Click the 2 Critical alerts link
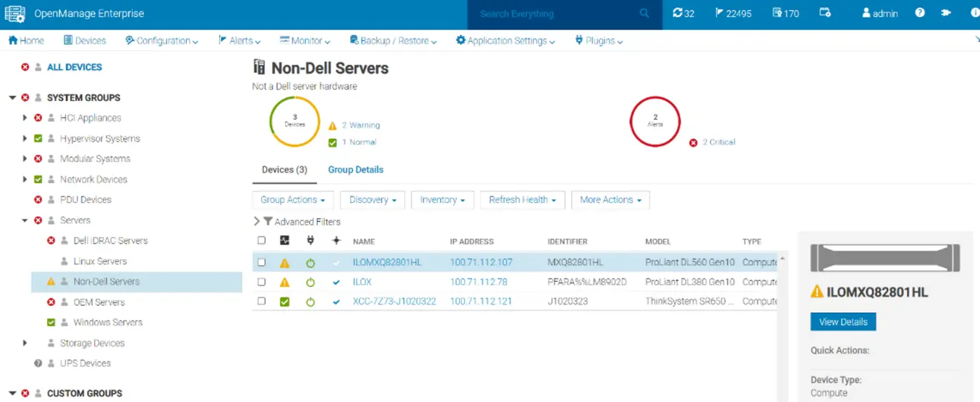 [x=719, y=142]
